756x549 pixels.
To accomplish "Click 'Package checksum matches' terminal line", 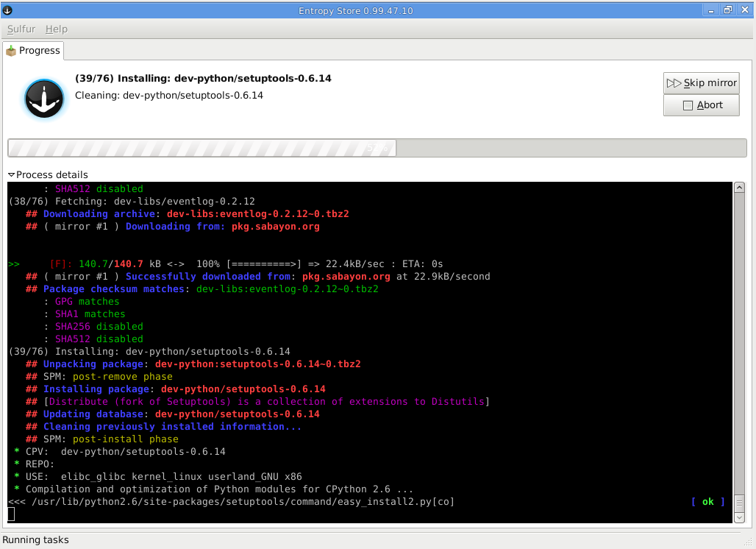I will click(x=202, y=289).
